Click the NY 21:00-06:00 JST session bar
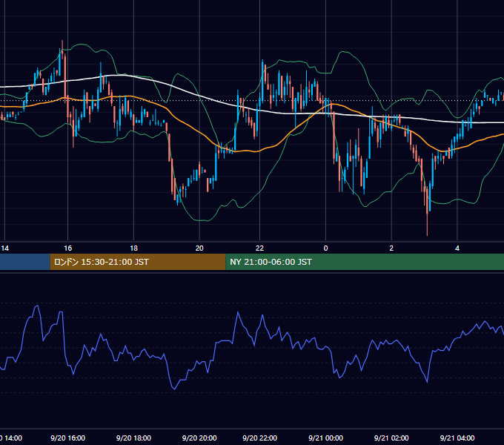Image resolution: width=504 pixels, height=445 pixels. point(365,262)
